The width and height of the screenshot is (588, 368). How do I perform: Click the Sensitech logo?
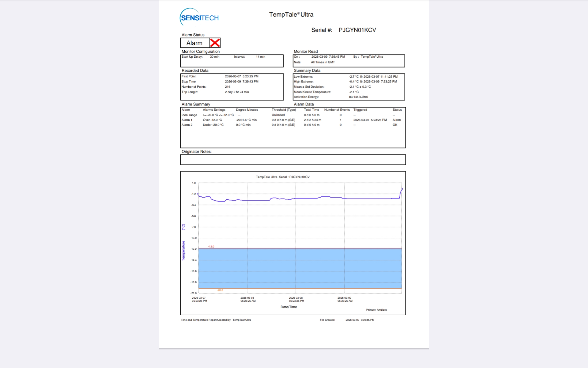[199, 17]
